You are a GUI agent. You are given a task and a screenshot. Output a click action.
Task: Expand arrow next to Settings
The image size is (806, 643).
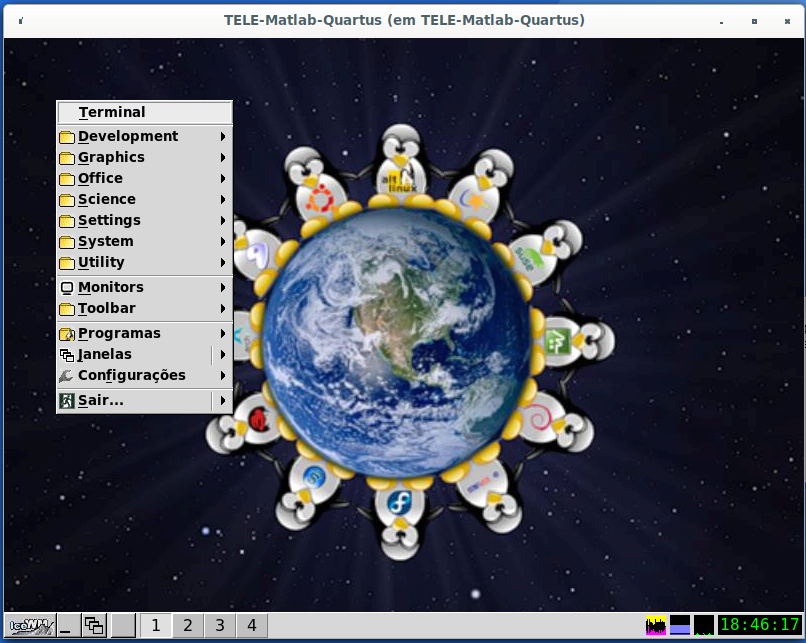223,221
